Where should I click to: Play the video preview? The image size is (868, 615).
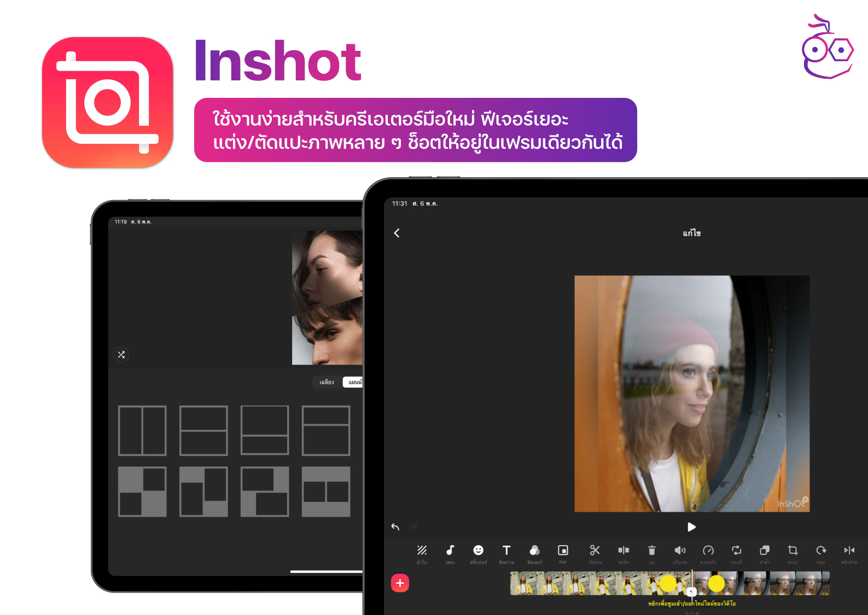pyautogui.click(x=691, y=527)
